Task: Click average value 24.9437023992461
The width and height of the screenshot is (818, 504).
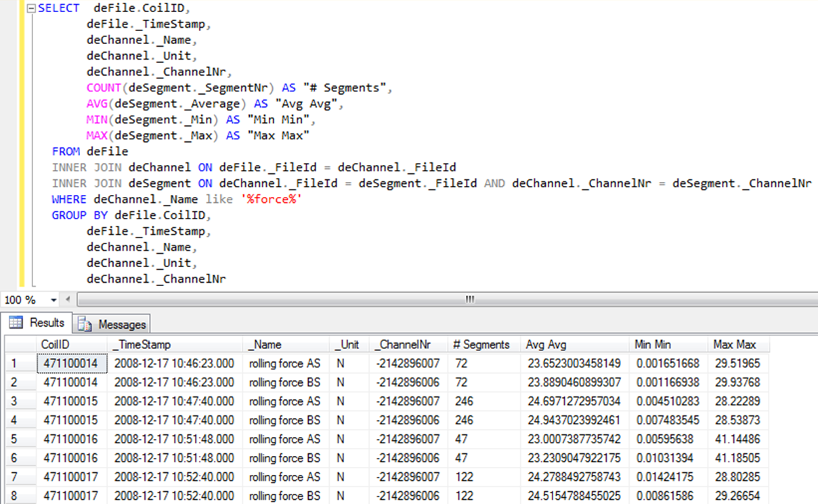Action: click(575, 420)
